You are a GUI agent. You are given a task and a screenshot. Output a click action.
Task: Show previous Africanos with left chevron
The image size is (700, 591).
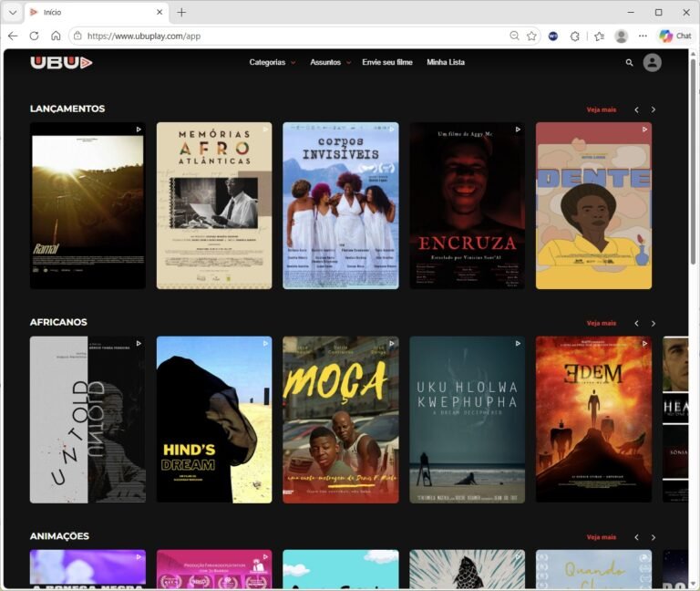click(x=636, y=324)
